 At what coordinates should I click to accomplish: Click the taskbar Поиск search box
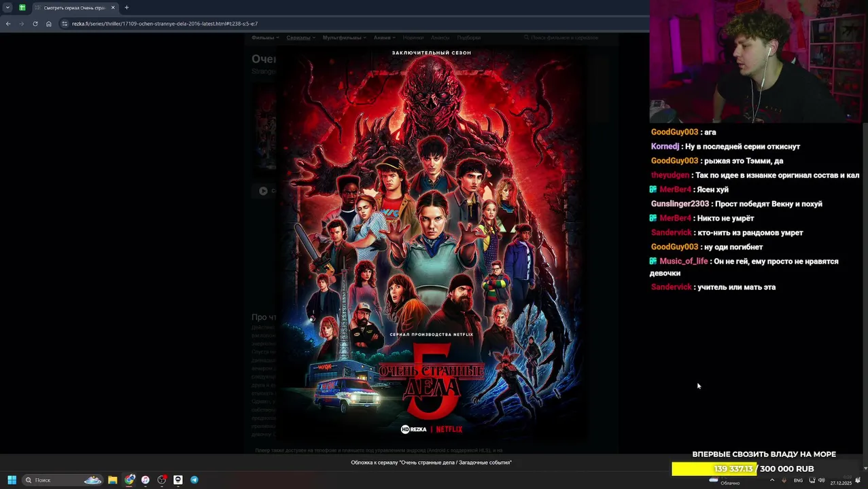tap(63, 480)
